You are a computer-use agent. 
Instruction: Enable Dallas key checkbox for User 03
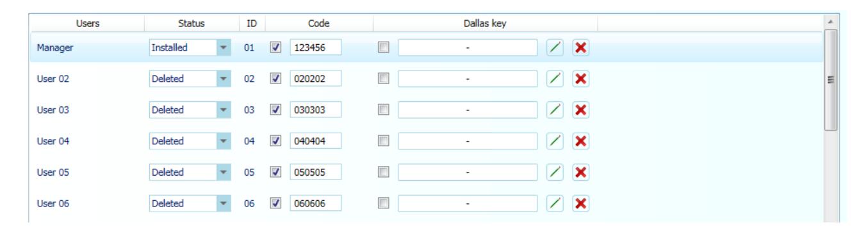click(x=383, y=110)
